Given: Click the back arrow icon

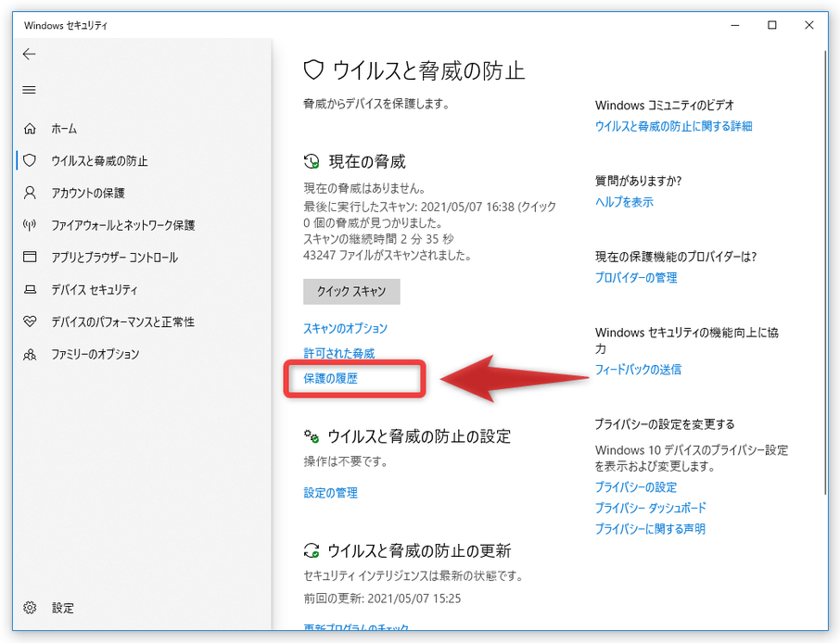Looking at the screenshot, I should pos(29,54).
